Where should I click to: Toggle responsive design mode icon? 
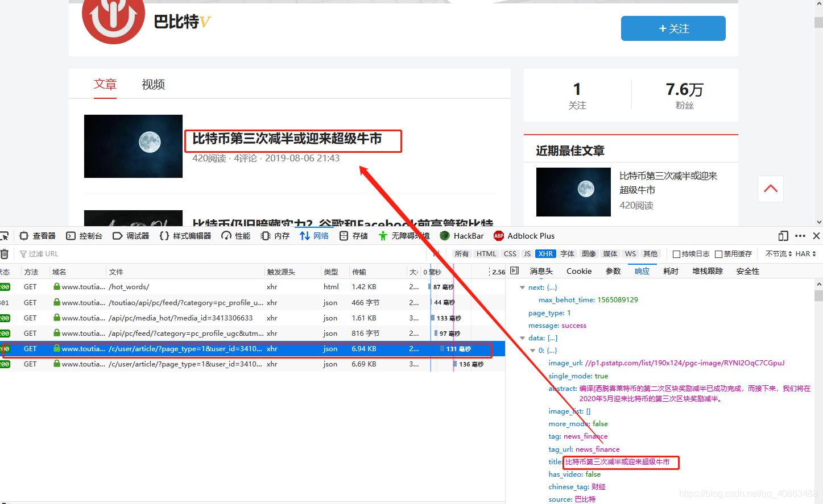[783, 236]
